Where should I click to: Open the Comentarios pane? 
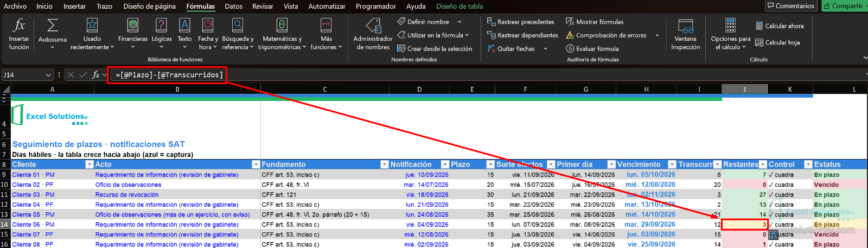pyautogui.click(x=790, y=6)
